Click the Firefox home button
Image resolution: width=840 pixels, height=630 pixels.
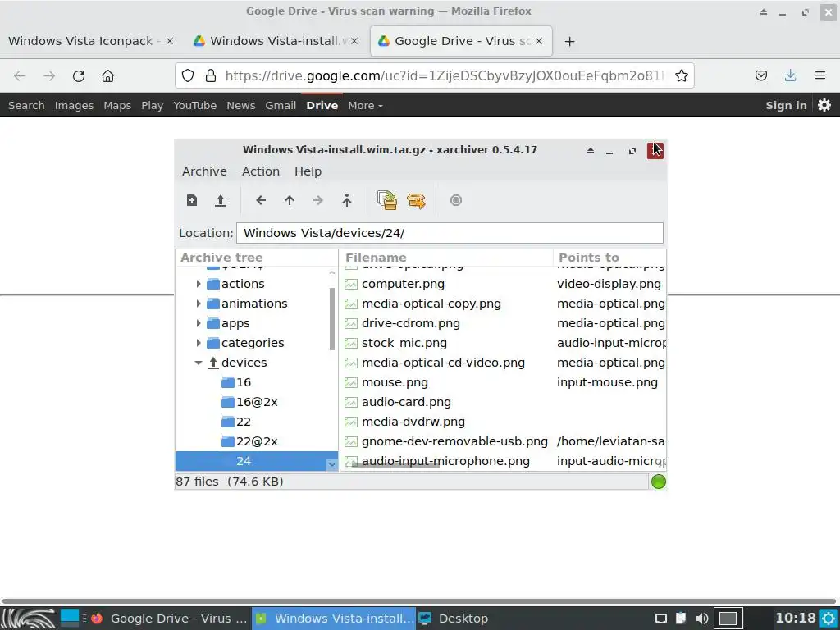[107, 76]
